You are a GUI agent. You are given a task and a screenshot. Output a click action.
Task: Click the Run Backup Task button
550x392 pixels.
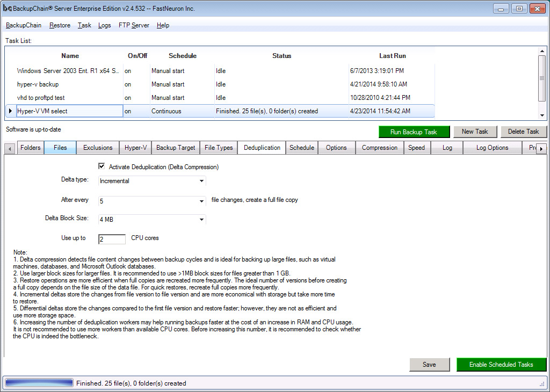(414, 132)
